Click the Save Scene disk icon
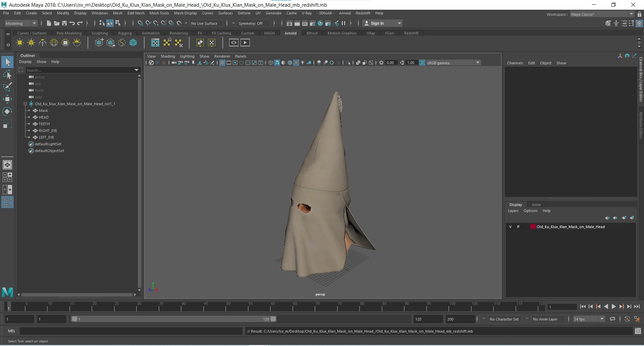This screenshot has height=346, width=644. 64,23
